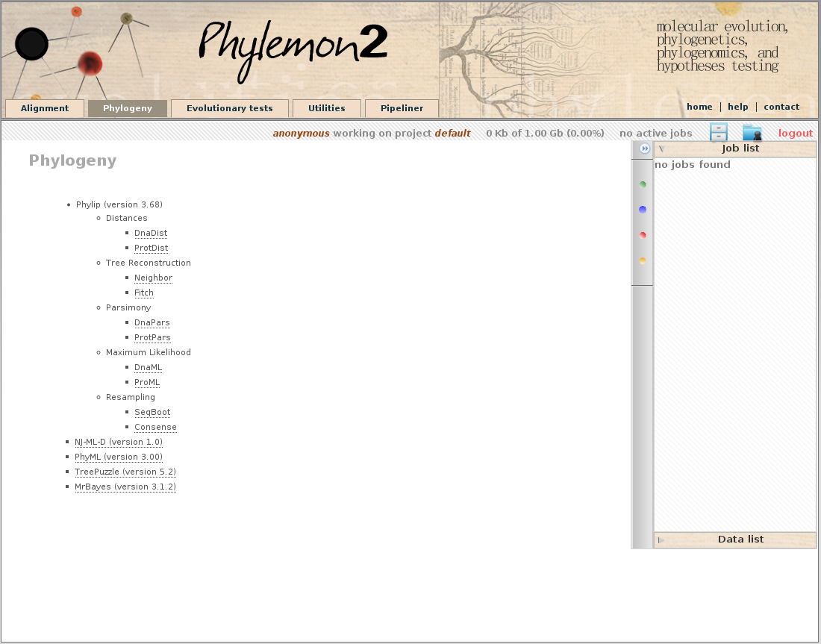Viewport: 821px width, 644px height.
Task: Click the blue dot in side strip
Action: (x=643, y=210)
